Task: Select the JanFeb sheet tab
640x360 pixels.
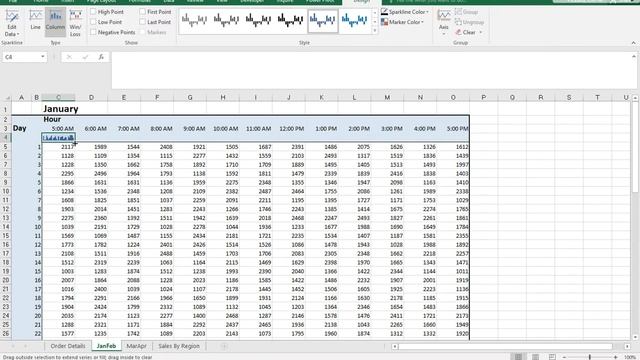Action: [106, 346]
